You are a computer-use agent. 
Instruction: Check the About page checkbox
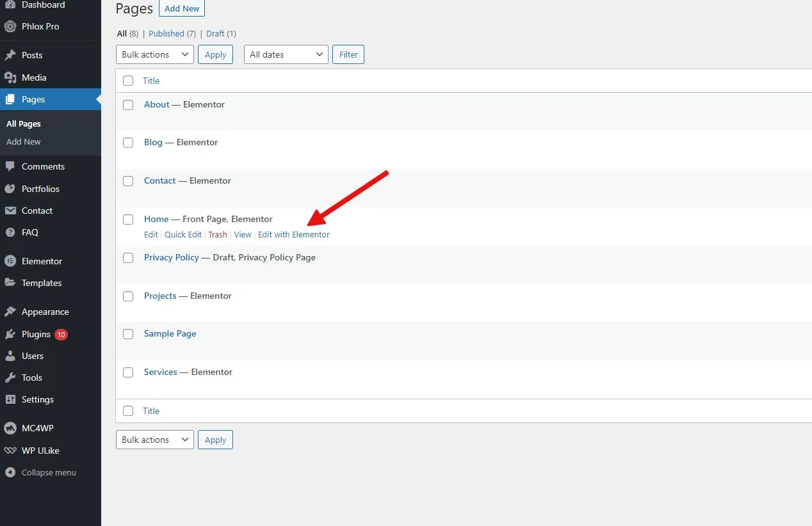click(x=128, y=105)
